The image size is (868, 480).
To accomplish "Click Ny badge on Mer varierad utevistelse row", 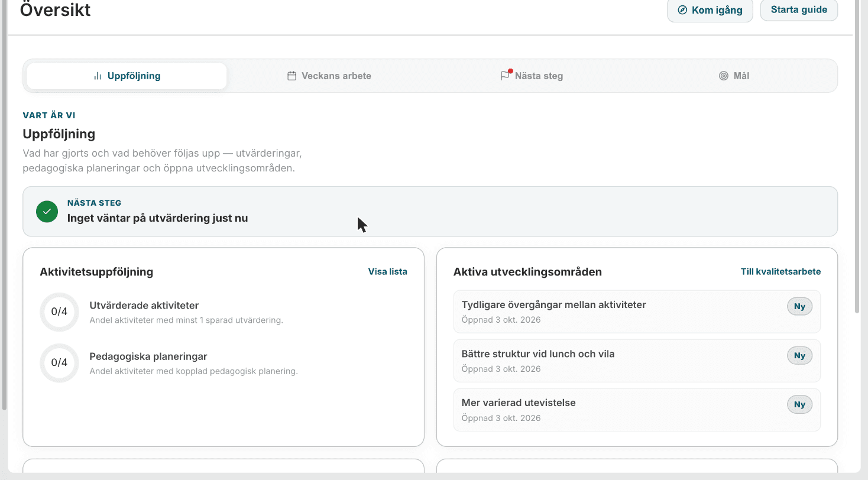I will tap(799, 405).
